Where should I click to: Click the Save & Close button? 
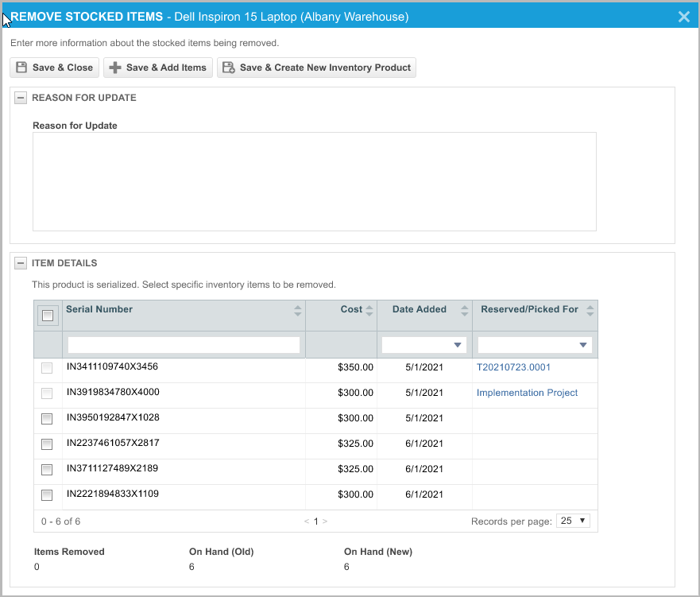[x=55, y=68]
